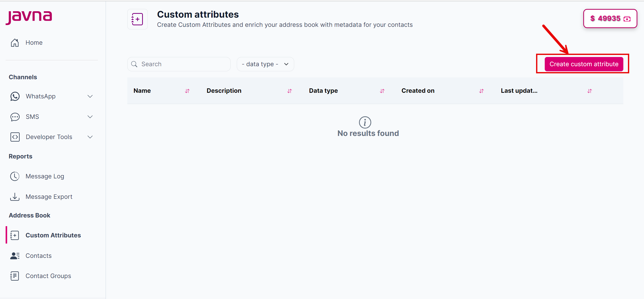The height and width of the screenshot is (299, 644).
Task: Select the WhatsApp channel icon
Action: [15, 96]
